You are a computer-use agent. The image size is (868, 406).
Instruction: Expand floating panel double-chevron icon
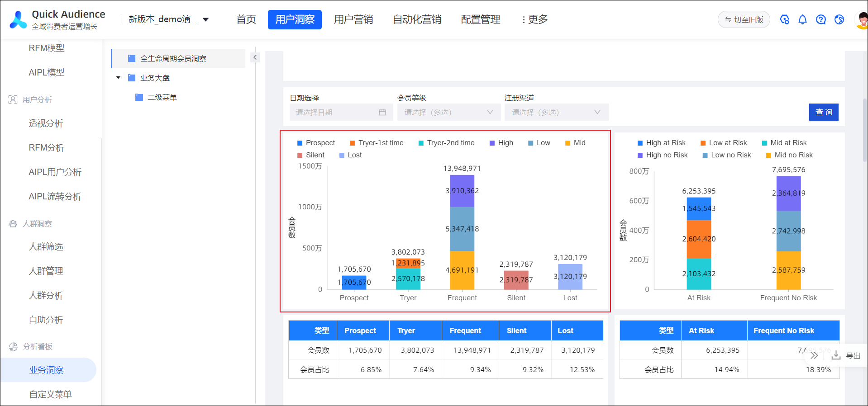tap(814, 355)
